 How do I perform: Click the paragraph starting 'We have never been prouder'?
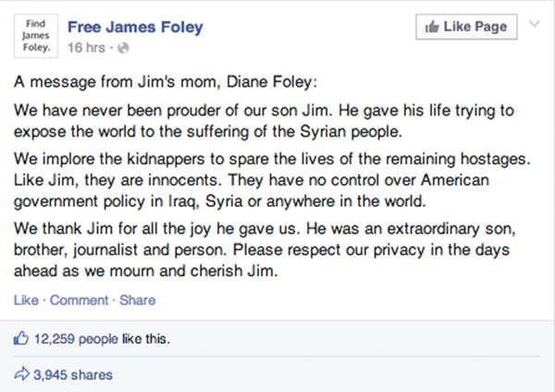click(264, 121)
